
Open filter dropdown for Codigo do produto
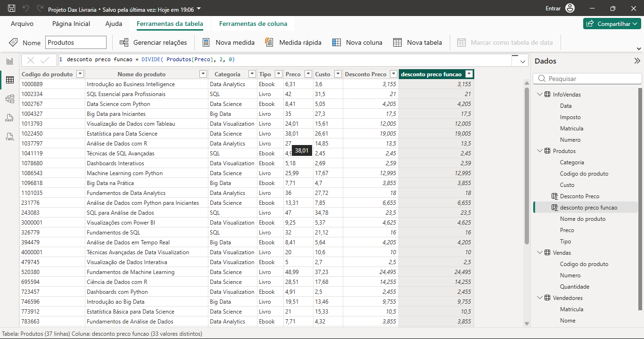pyautogui.click(x=80, y=74)
